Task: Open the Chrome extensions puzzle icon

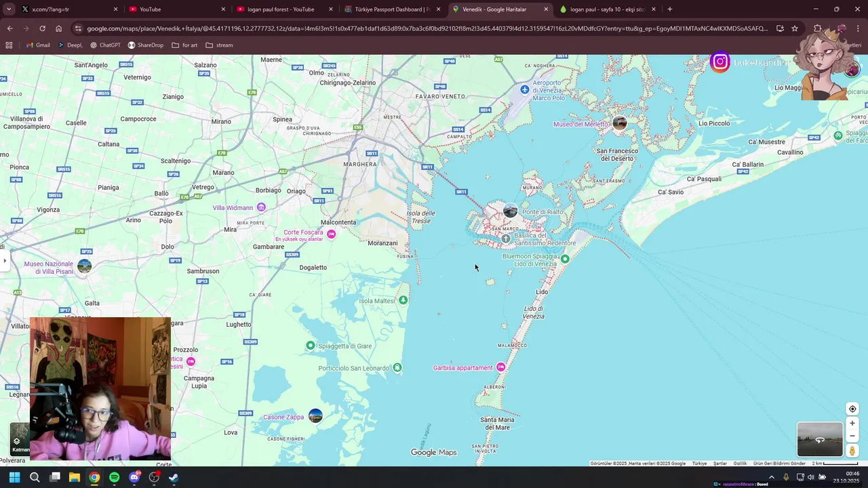Action: (818, 28)
